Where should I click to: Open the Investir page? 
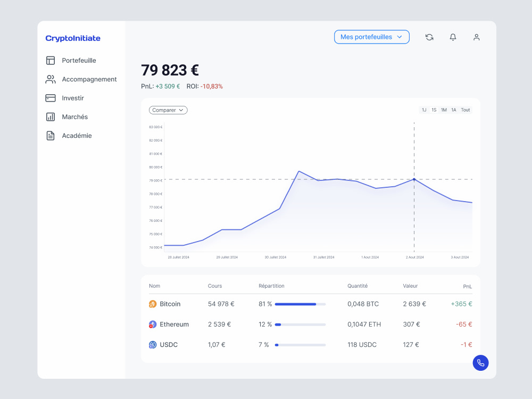(x=72, y=98)
